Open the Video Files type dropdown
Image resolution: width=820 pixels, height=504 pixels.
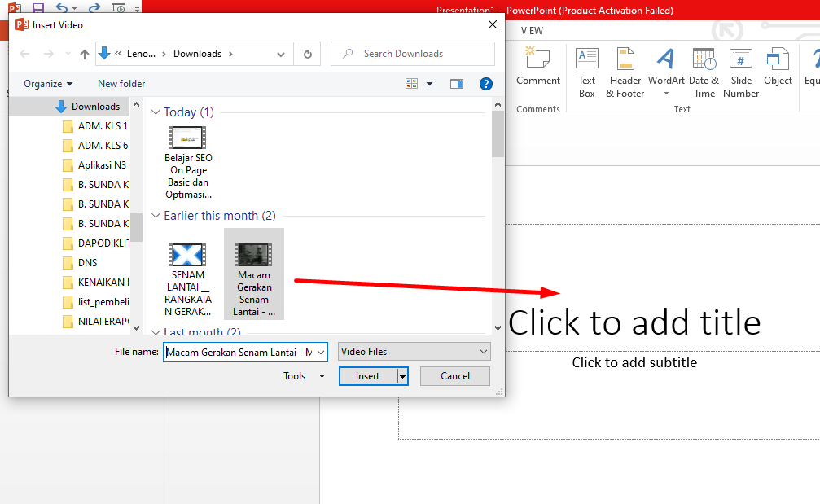point(485,351)
